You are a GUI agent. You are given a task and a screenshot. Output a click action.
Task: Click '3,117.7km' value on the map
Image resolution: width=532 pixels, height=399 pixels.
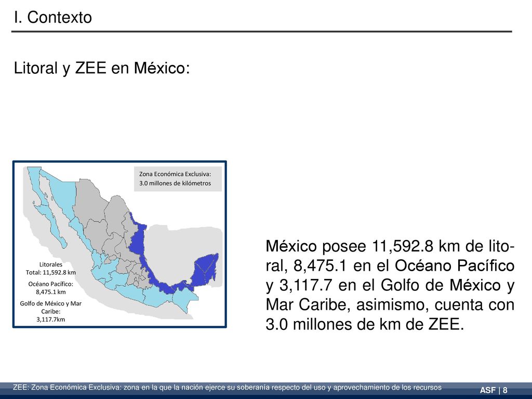[51, 320]
